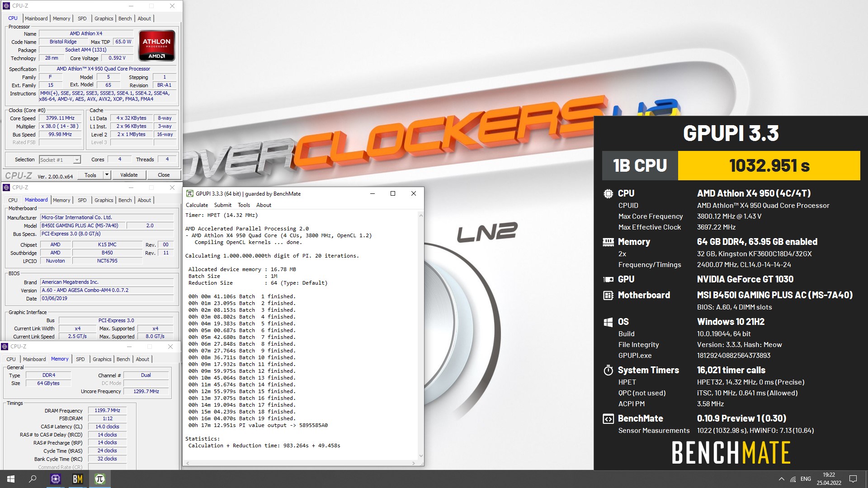Viewport: 868px width, 488px height.
Task: Click Validate button in CPU-Z
Action: click(129, 175)
